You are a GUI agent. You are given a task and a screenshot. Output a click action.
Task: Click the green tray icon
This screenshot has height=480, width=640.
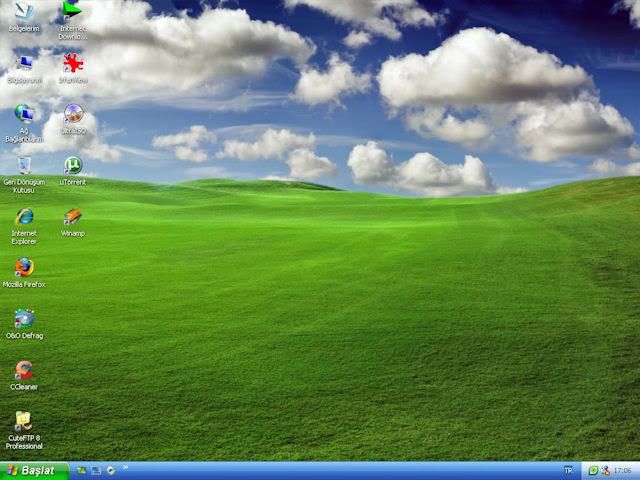coord(593,471)
